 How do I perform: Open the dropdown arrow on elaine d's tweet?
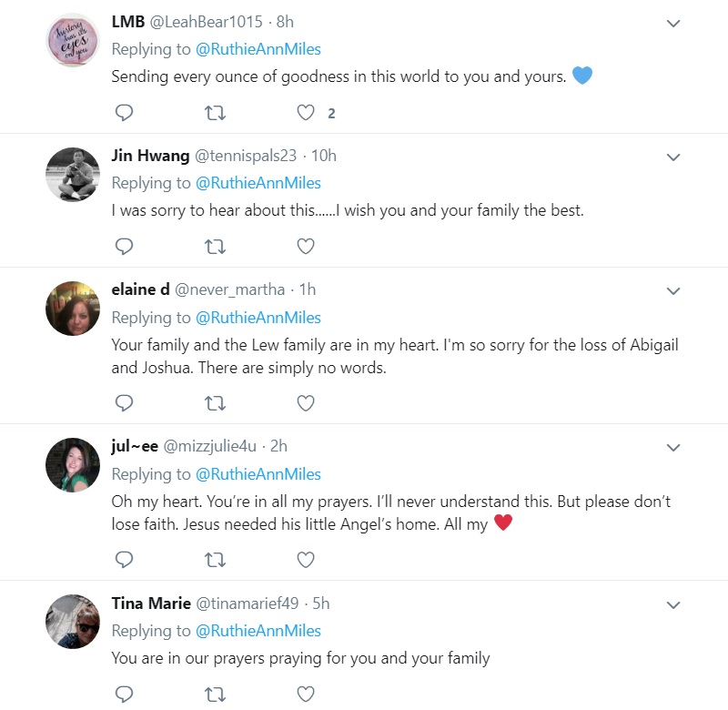673,291
